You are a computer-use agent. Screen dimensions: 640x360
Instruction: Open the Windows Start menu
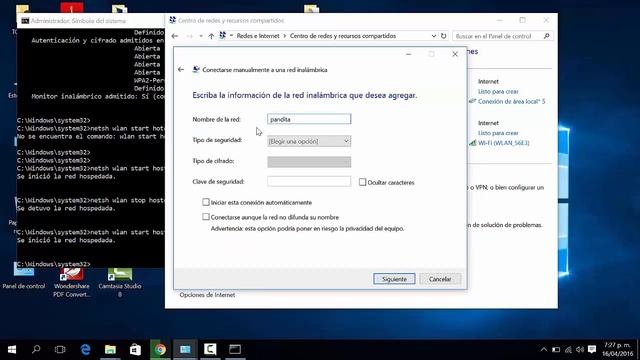click(x=12, y=349)
